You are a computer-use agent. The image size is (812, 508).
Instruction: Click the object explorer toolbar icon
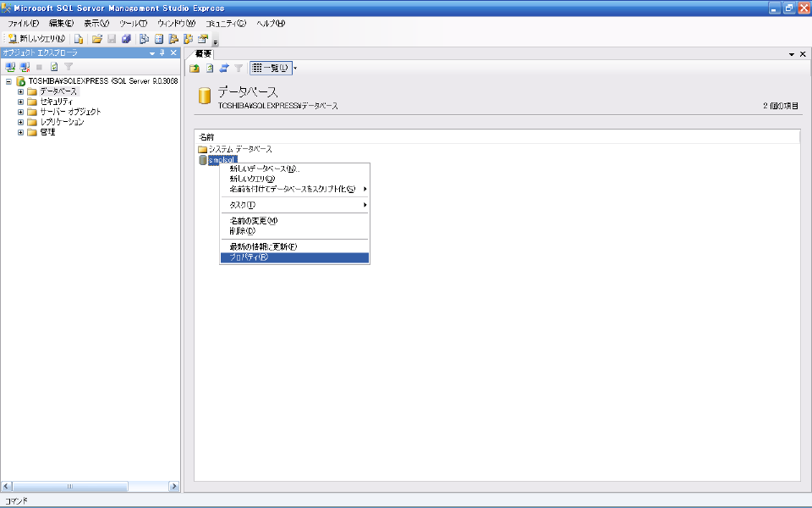(x=173, y=39)
